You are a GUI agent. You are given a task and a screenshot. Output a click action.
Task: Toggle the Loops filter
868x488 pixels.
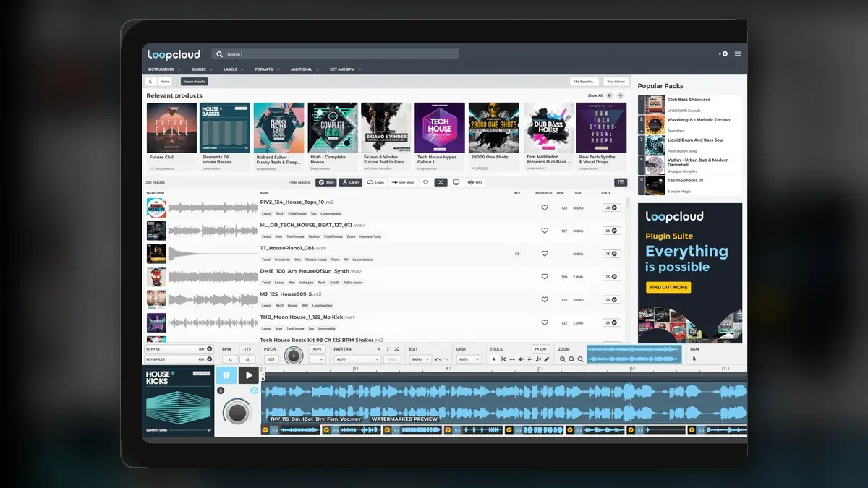click(375, 182)
